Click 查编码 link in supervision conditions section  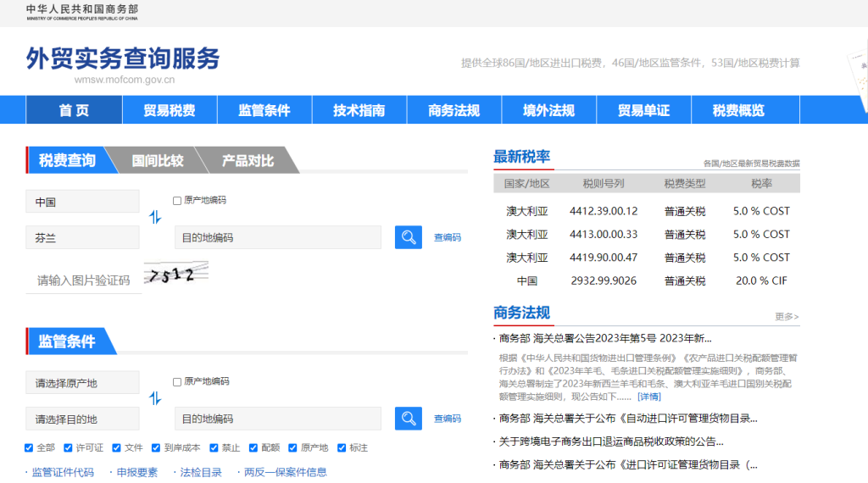[x=448, y=419]
